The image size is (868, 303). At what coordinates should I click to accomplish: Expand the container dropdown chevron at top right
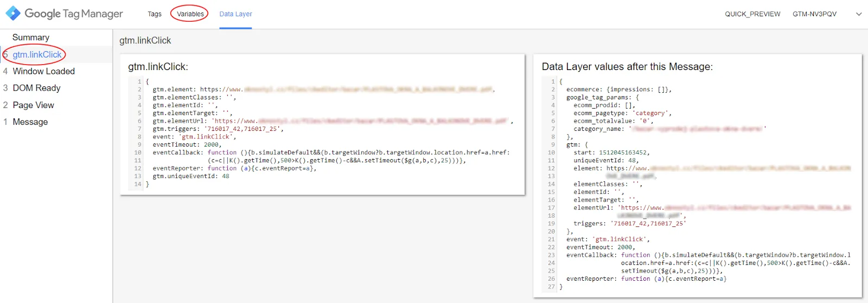point(859,14)
